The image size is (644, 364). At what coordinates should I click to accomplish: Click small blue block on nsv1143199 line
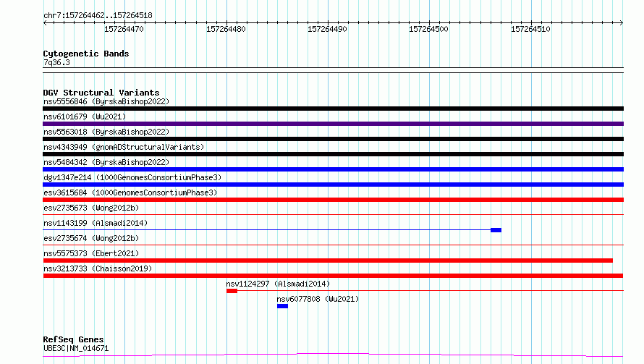[496, 230]
